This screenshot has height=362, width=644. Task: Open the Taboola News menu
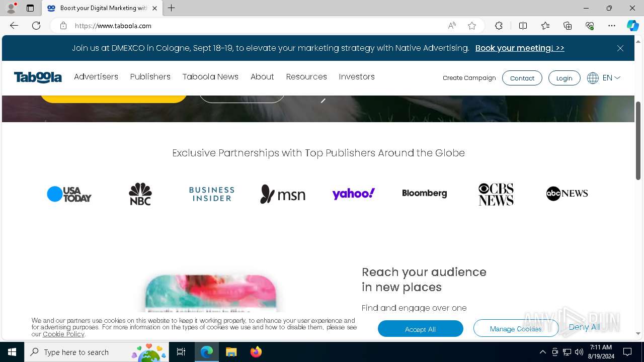pos(210,77)
